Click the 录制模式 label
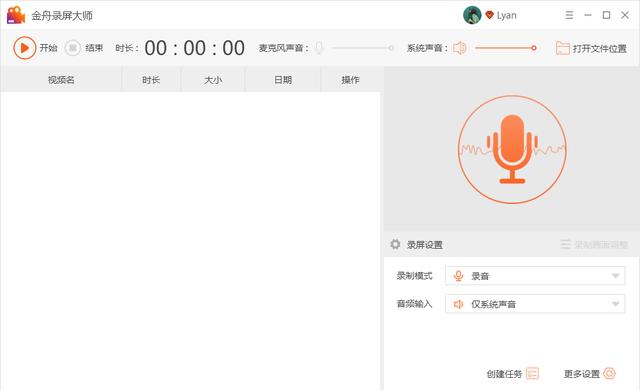The height and width of the screenshot is (390, 640). point(414,276)
